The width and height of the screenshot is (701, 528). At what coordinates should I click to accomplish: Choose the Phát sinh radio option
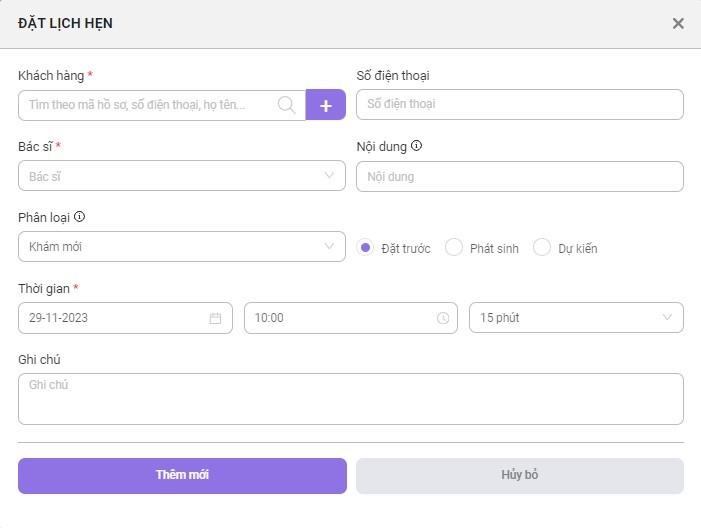[454, 247]
